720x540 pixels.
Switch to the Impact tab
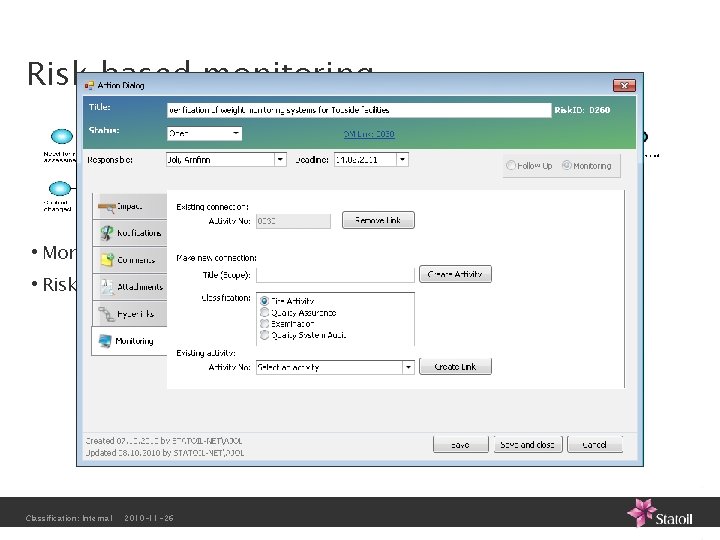pyautogui.click(x=129, y=206)
